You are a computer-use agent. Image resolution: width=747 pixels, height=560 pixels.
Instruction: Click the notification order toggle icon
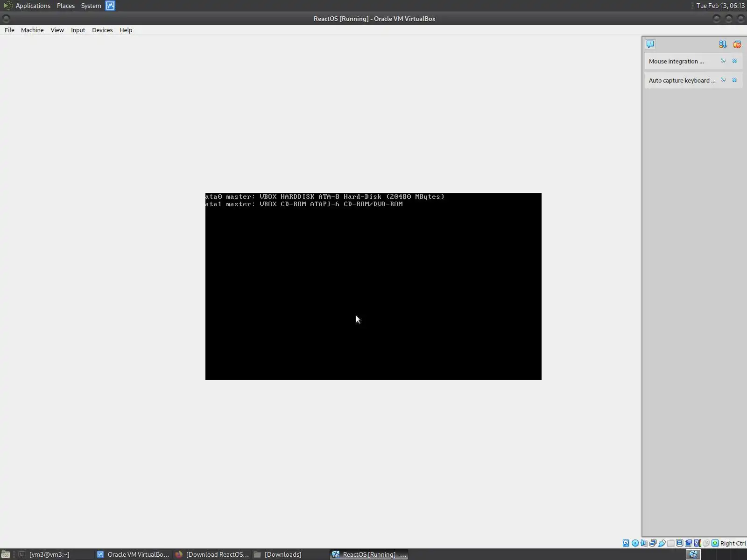(x=723, y=44)
